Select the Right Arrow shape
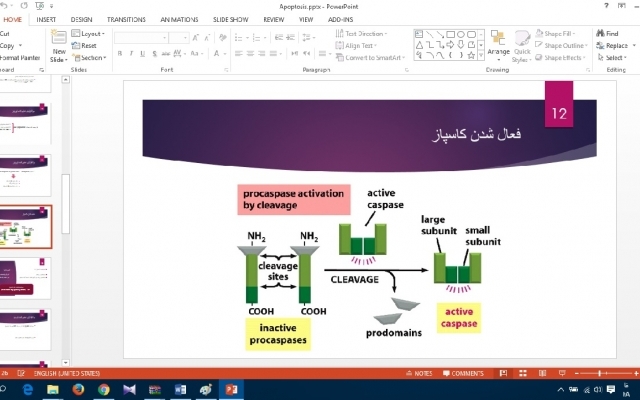 point(451,45)
